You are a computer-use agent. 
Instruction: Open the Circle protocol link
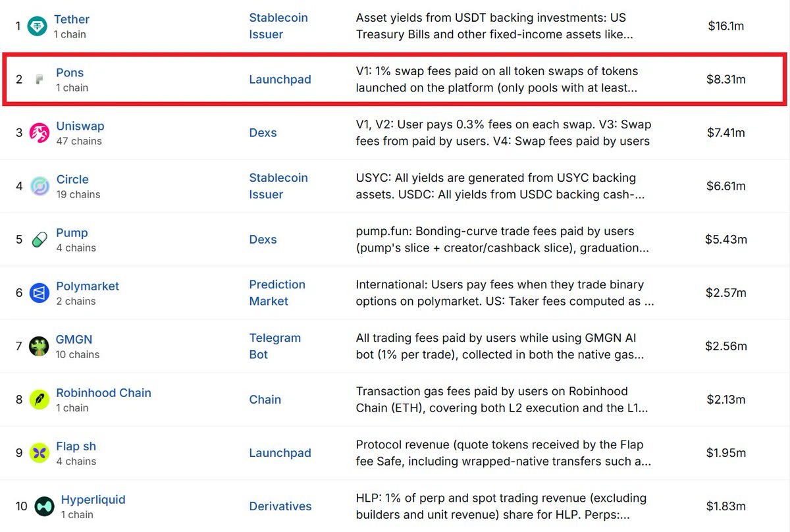[x=72, y=179]
